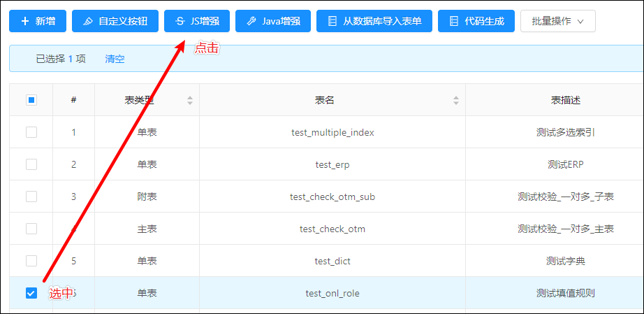This screenshot has height=314, width=644.
Task: Toggle the select-all header checkbox
Action: tap(31, 100)
